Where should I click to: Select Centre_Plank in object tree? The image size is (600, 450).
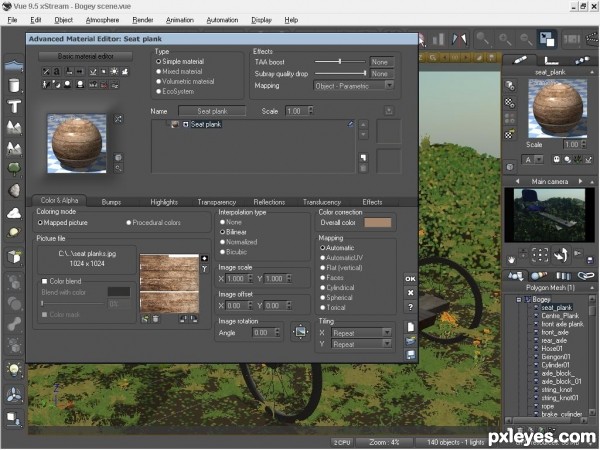[560, 316]
